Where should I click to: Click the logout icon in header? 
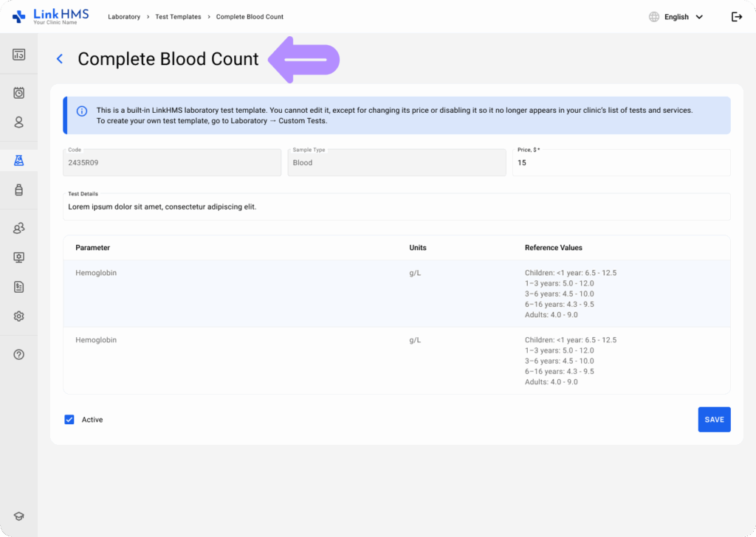pos(736,17)
